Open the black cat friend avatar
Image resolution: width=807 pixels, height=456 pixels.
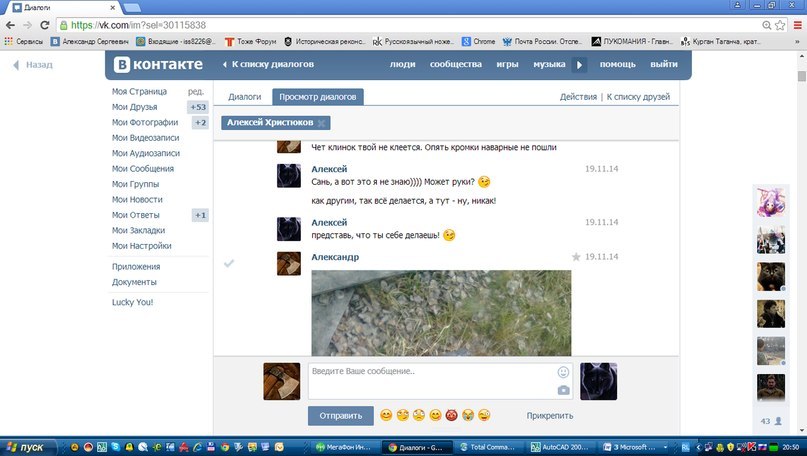pyautogui.click(x=770, y=276)
